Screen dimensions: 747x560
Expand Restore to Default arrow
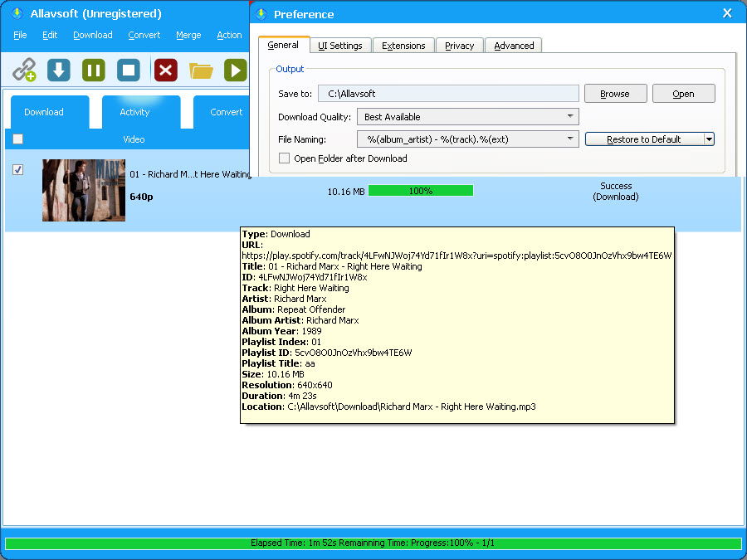pos(709,139)
